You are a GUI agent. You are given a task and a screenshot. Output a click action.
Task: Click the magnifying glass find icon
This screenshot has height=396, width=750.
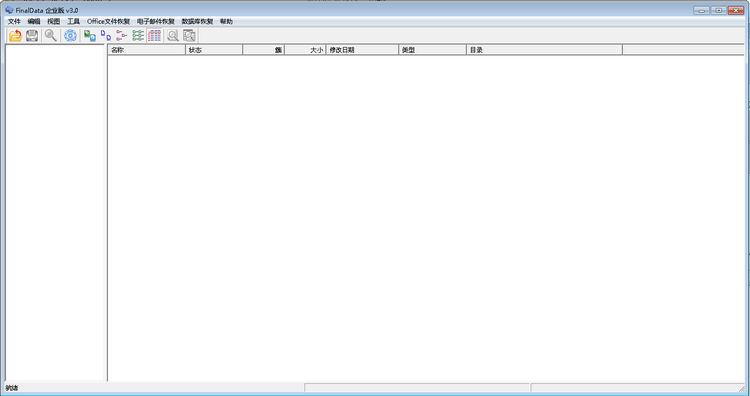[x=51, y=35]
